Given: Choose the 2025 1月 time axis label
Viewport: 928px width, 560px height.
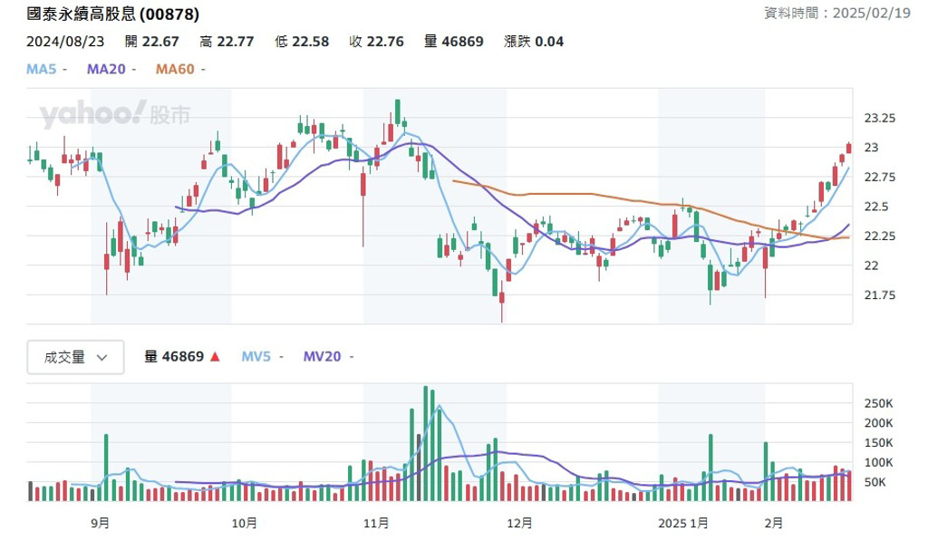Looking at the screenshot, I should [682, 523].
